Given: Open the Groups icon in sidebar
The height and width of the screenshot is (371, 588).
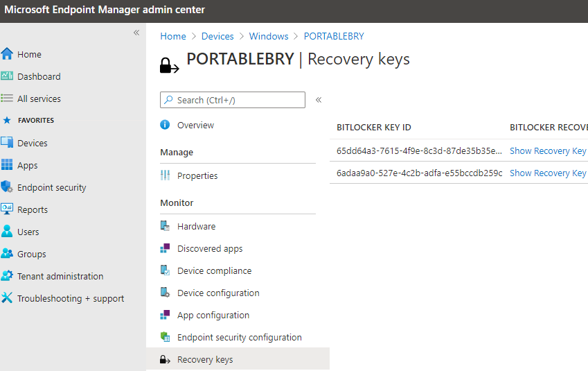Looking at the screenshot, I should click(x=8, y=254).
